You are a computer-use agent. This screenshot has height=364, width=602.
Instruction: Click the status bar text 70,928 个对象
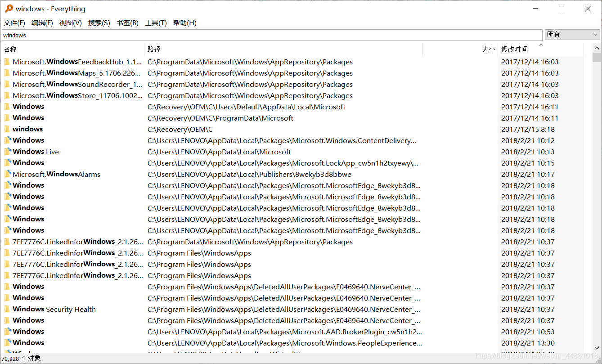coord(21,358)
